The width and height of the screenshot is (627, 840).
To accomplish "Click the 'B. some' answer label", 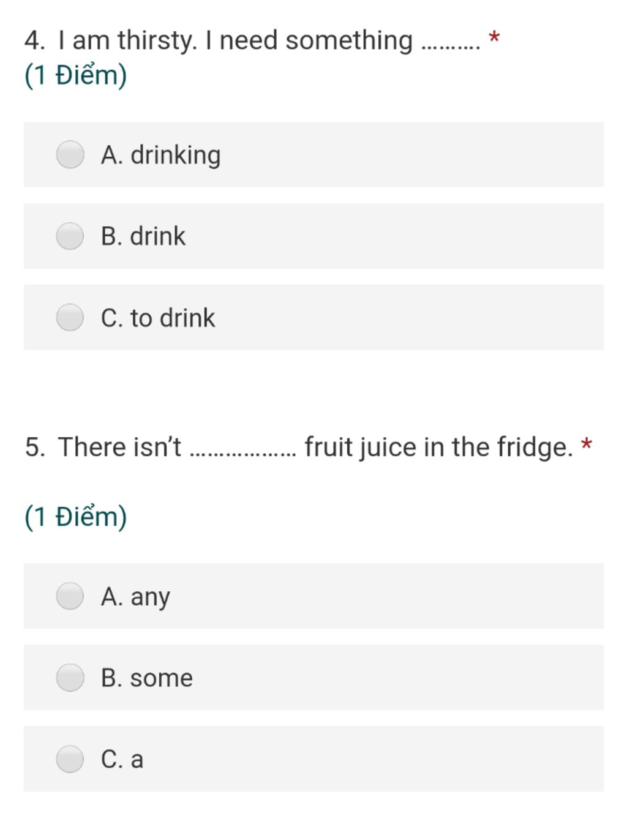I will [147, 678].
